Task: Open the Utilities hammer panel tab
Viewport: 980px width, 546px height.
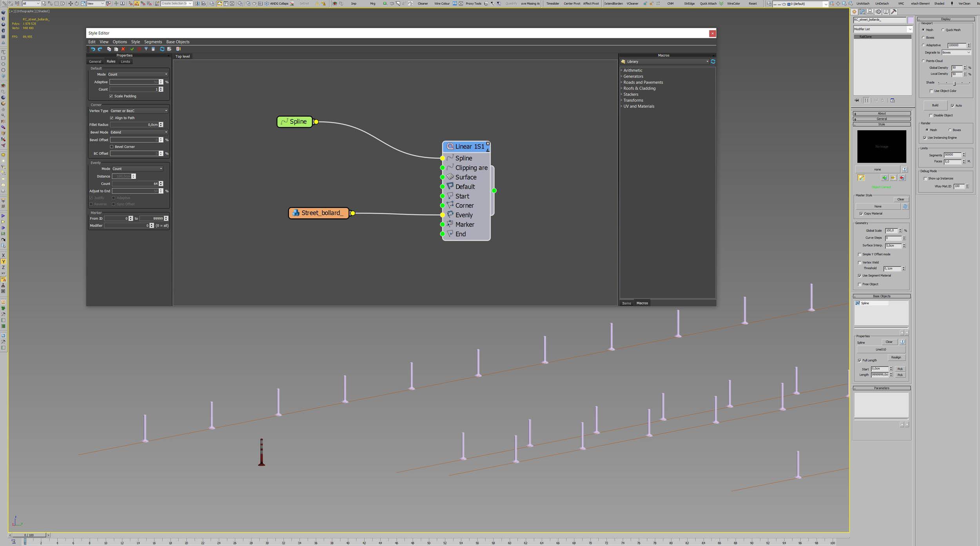Action: [x=894, y=12]
